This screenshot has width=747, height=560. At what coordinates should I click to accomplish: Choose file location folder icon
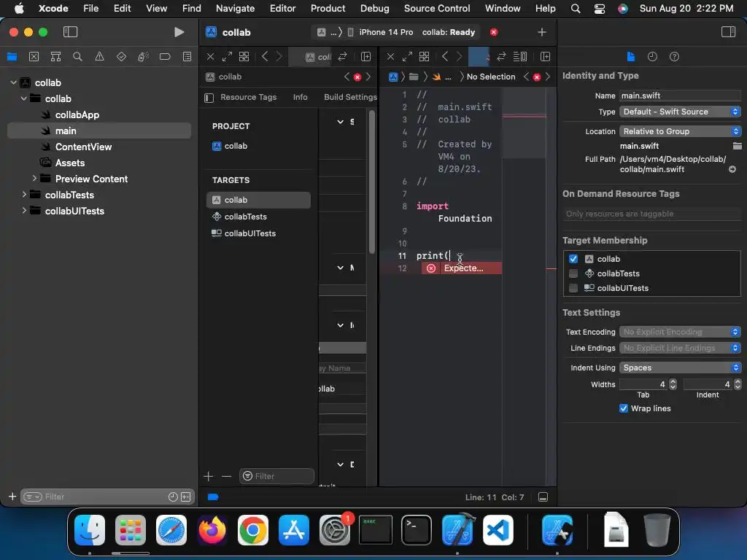coord(737,146)
